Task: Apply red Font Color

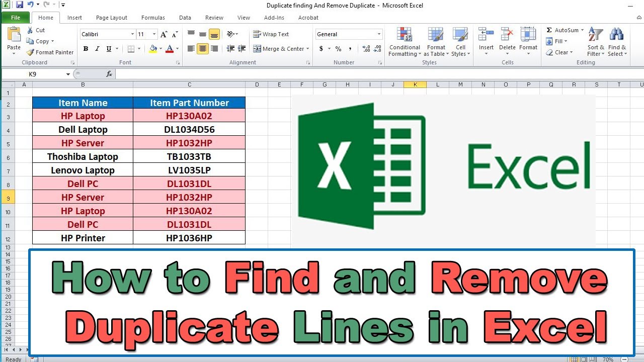Action: pyautogui.click(x=169, y=49)
